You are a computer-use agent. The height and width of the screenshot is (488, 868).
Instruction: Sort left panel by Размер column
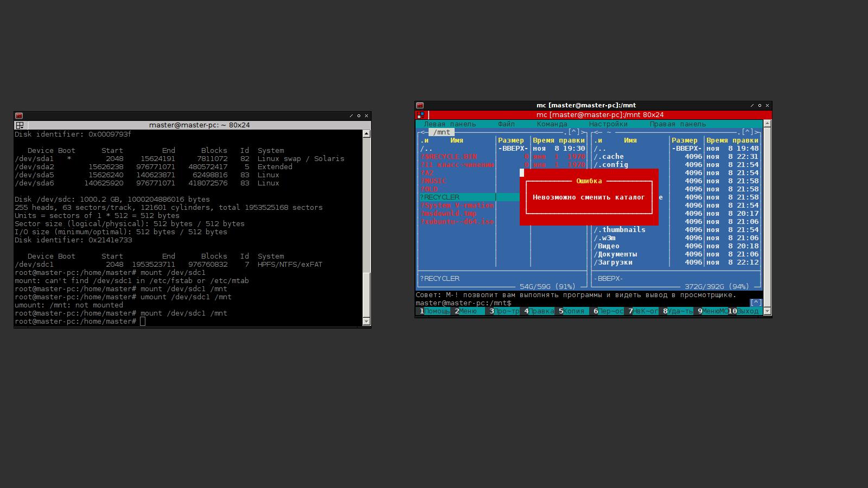tap(510, 140)
